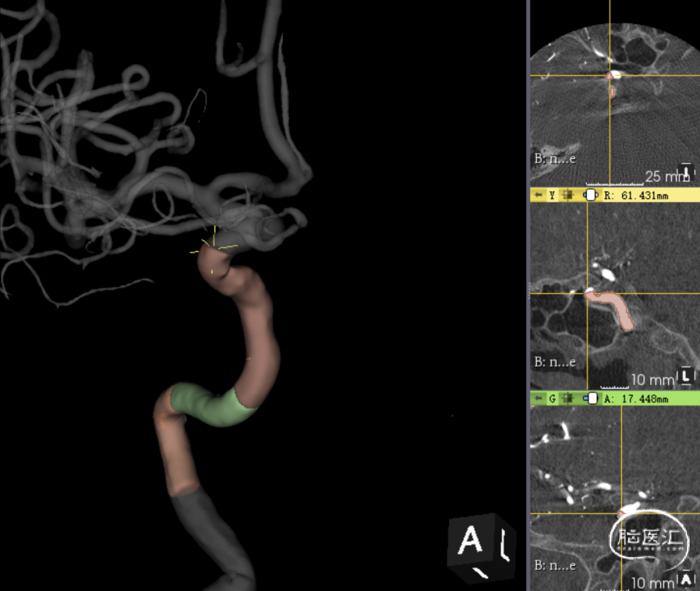Maximize the green slice view via layout icon
Viewport: 700px width, 591px height.
coord(568,399)
